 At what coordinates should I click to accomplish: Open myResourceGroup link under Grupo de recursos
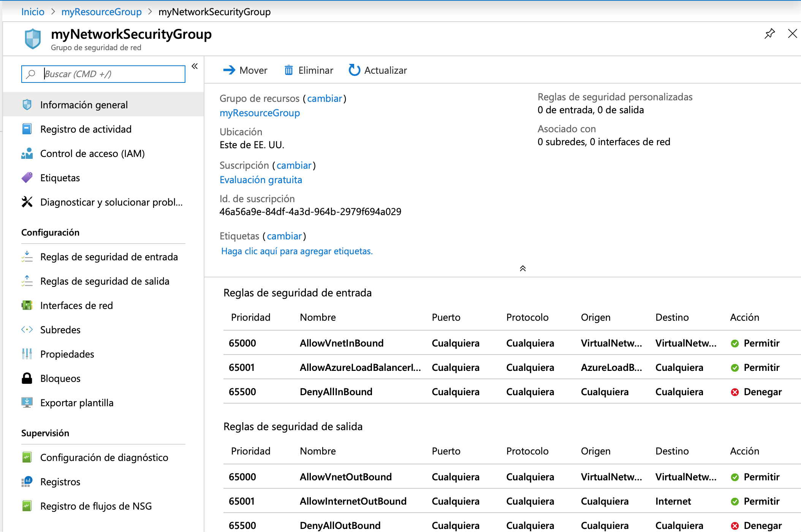[260, 113]
